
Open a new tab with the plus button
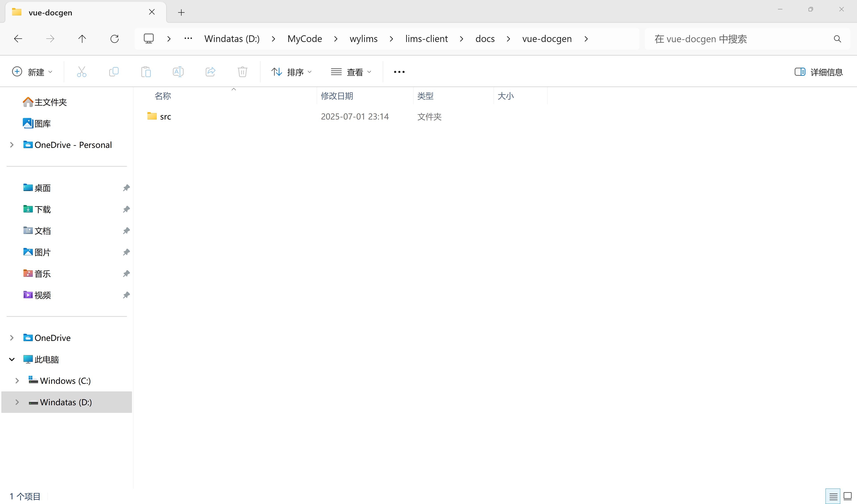(181, 13)
